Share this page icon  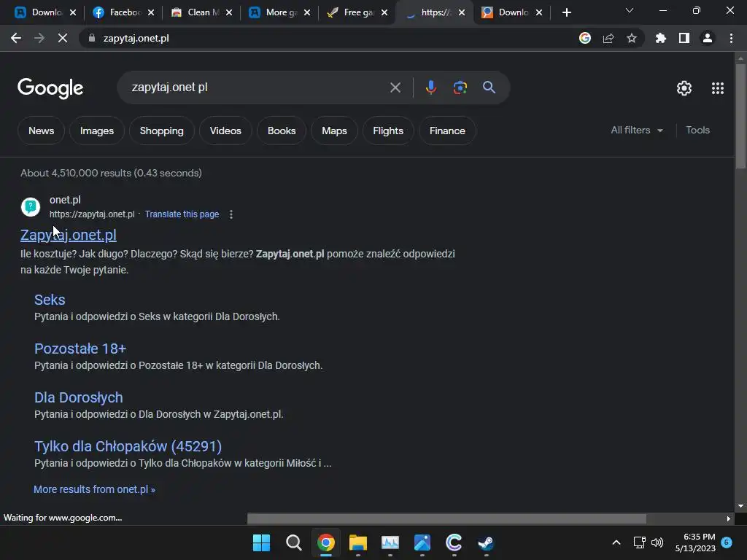point(608,38)
